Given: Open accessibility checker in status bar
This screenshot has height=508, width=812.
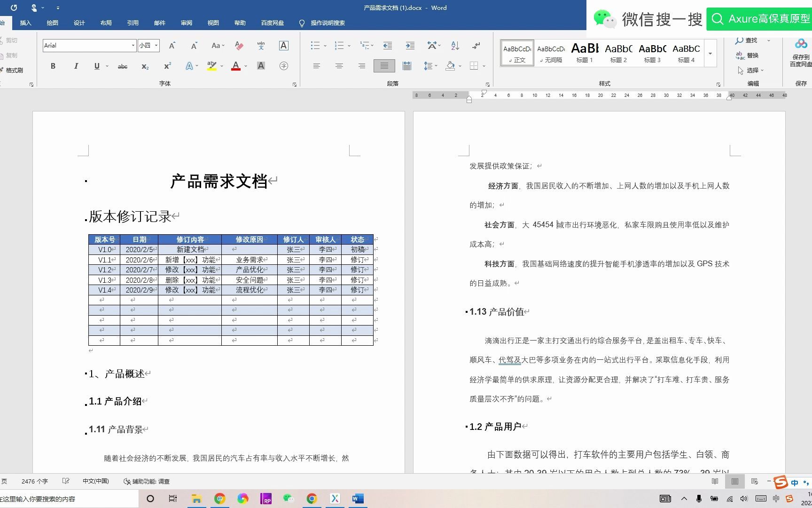Looking at the screenshot, I should pyautogui.click(x=146, y=481).
